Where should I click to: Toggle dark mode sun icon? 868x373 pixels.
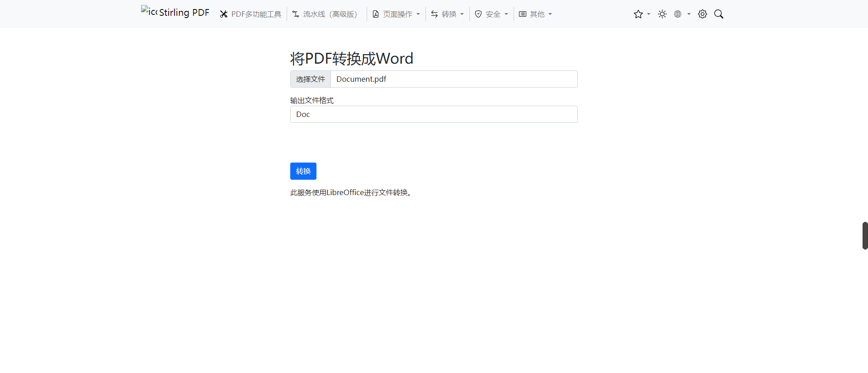point(662,14)
